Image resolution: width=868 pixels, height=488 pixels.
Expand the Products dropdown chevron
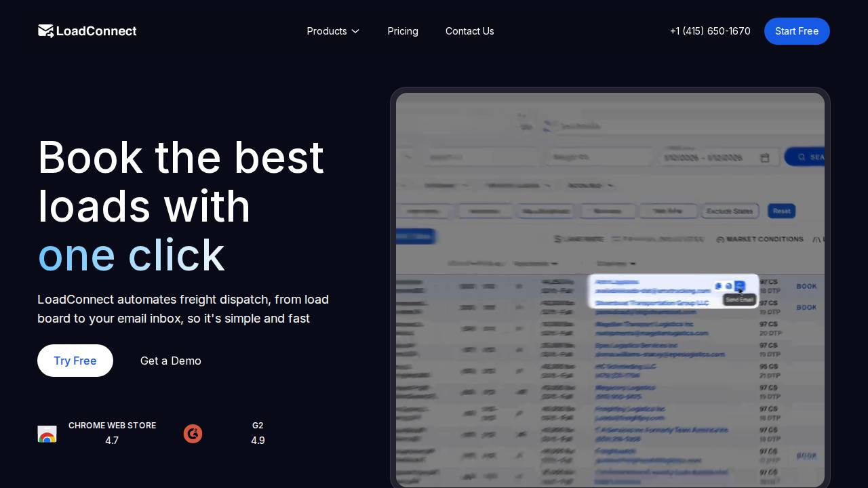(355, 31)
